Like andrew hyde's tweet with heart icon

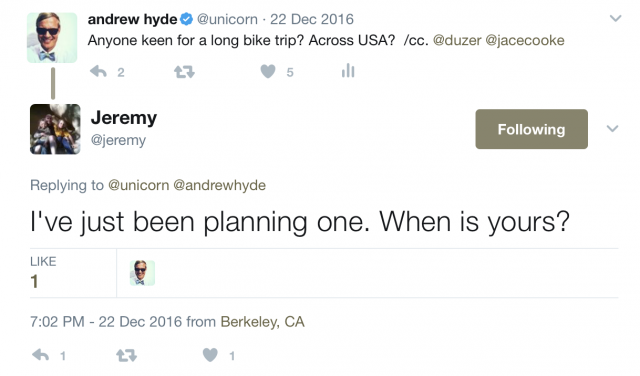(268, 72)
